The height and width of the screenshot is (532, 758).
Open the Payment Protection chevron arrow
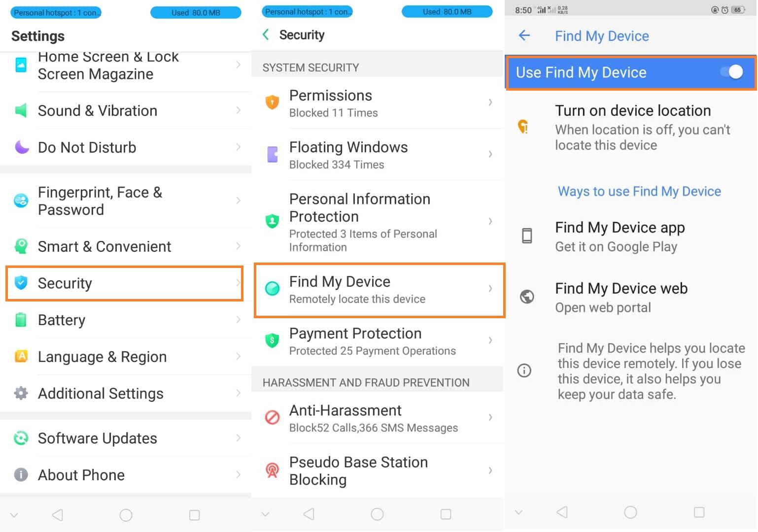pos(490,340)
